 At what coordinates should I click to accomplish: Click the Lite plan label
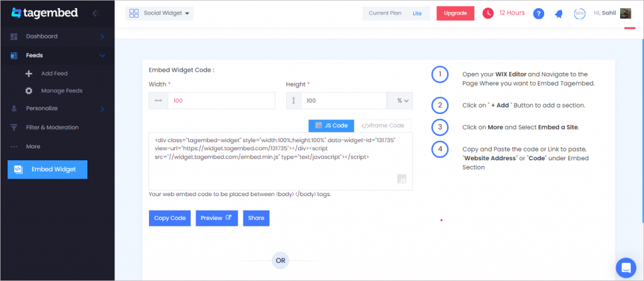(418, 13)
